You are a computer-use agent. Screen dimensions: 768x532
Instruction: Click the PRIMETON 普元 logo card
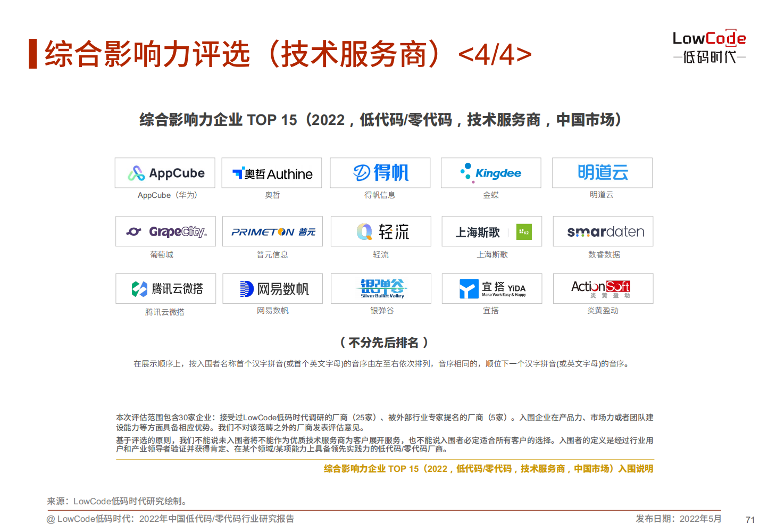point(273,231)
